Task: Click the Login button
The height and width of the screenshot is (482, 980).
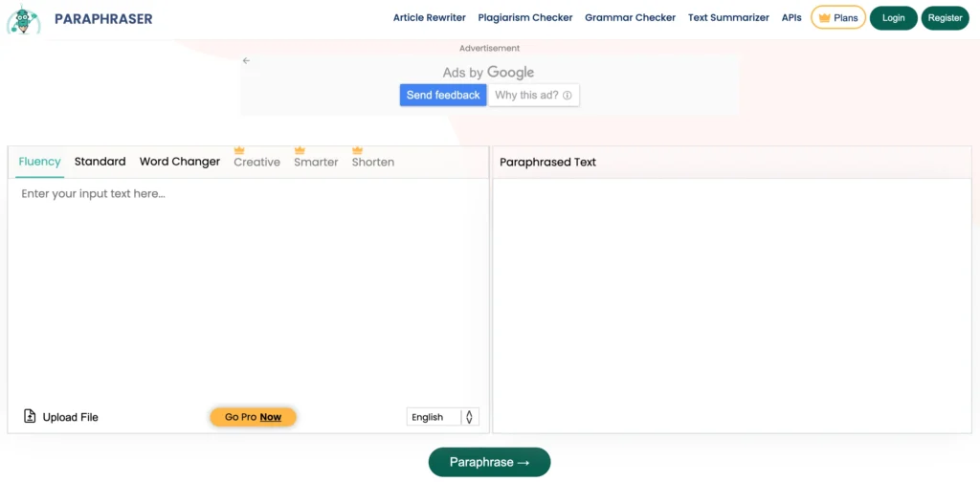Action: coord(893,17)
